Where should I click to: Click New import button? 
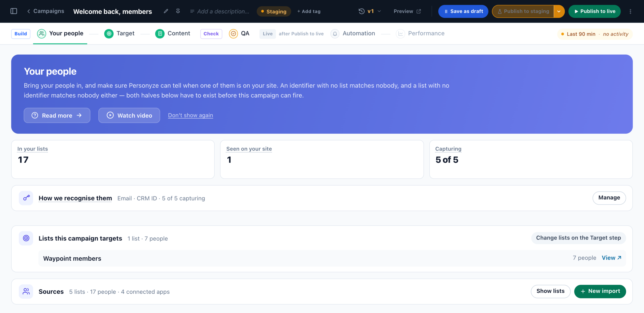(600, 291)
